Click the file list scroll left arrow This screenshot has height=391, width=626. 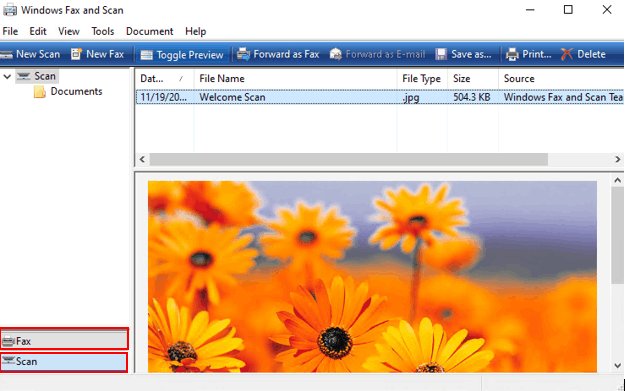point(142,159)
